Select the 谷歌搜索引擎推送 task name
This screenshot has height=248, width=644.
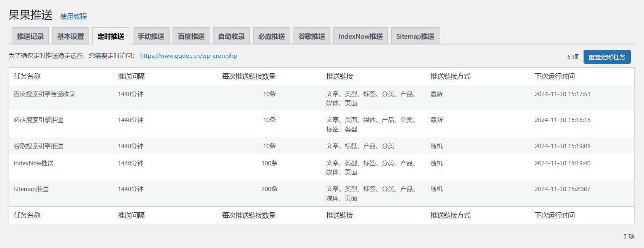(x=38, y=146)
